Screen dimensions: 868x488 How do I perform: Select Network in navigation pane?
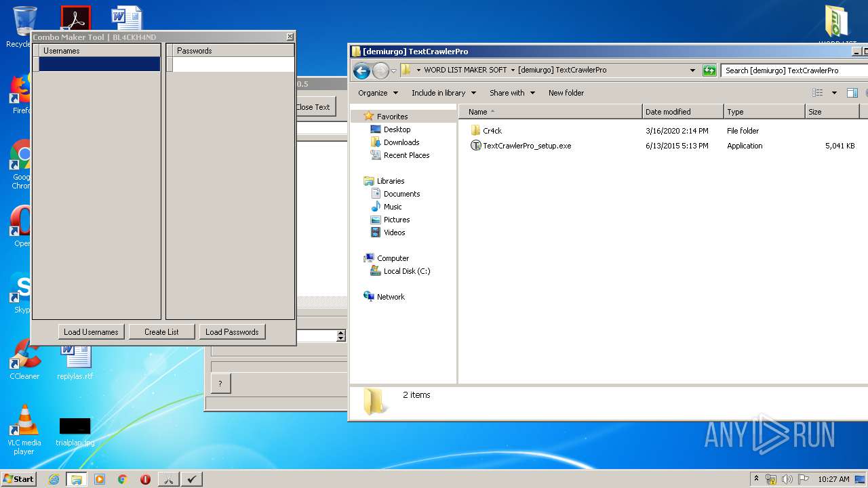point(391,297)
